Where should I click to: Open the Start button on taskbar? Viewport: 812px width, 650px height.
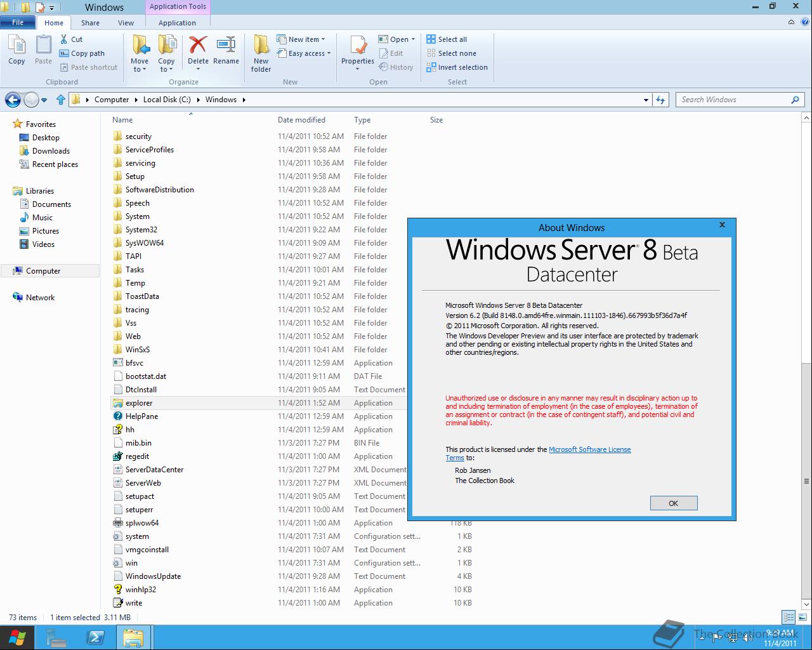[16, 637]
